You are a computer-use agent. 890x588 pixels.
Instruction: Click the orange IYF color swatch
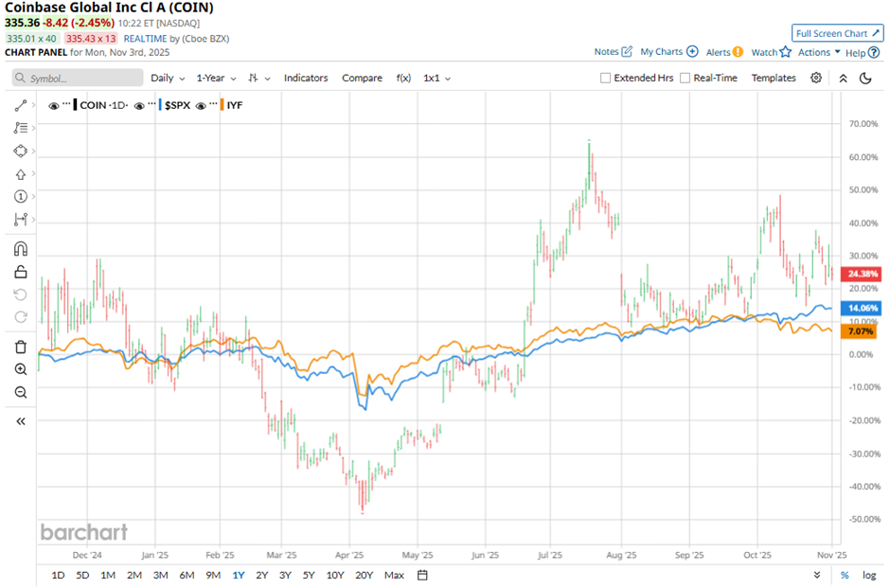222,105
